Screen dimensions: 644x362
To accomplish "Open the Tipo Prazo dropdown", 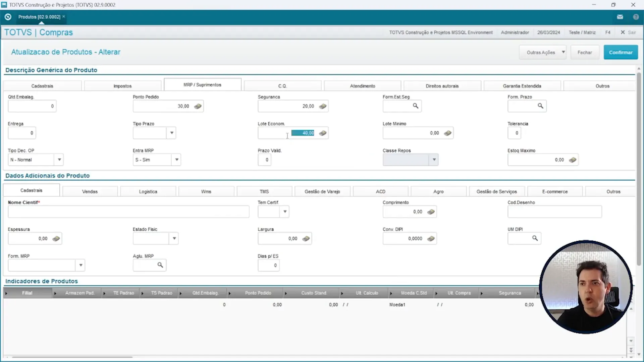I will click(172, 133).
